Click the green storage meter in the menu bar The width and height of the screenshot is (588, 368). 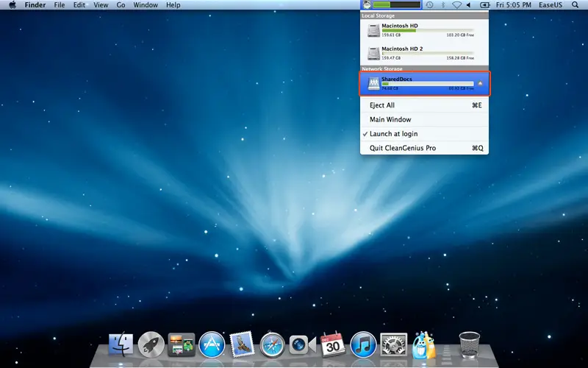(396, 5)
